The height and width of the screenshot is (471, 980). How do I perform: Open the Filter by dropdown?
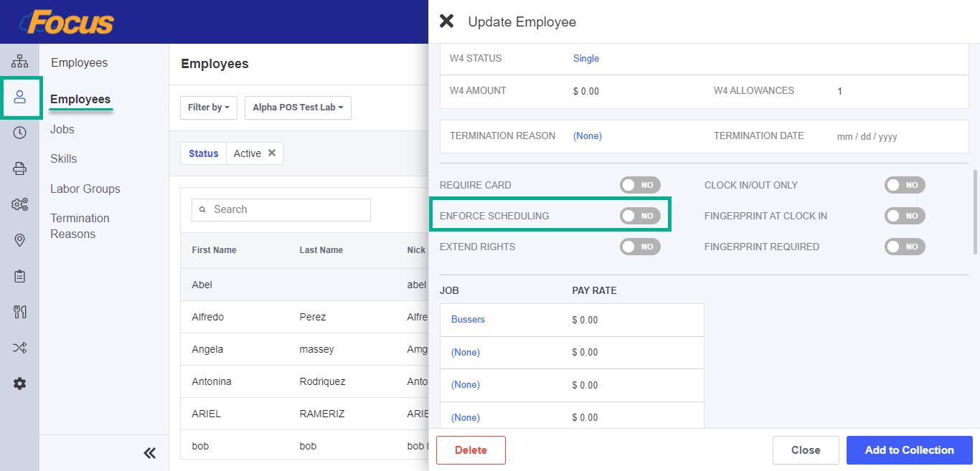point(208,107)
